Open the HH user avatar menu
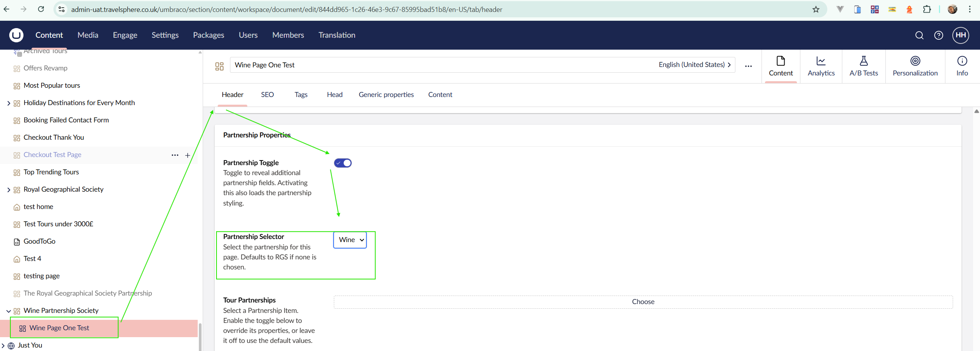 pyautogui.click(x=960, y=35)
